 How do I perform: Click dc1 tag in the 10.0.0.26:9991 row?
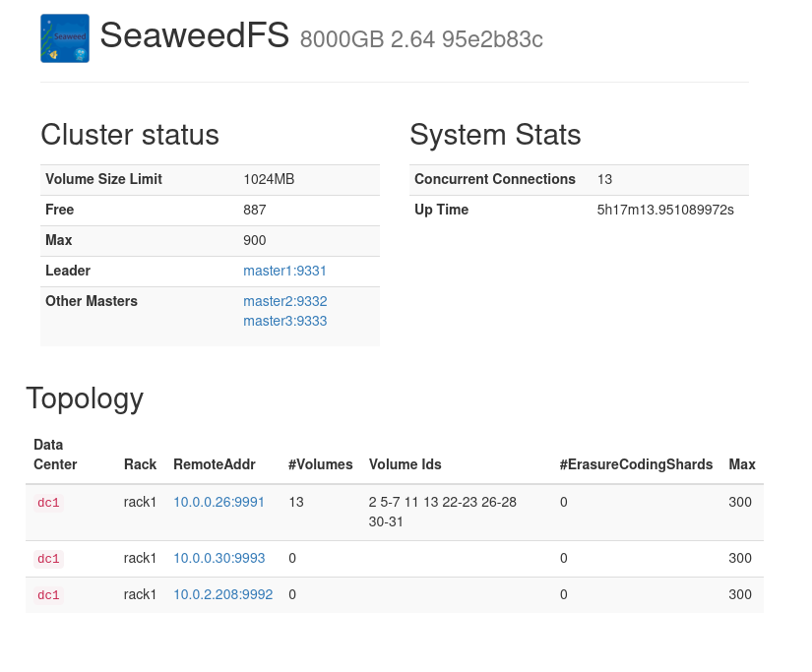48,503
